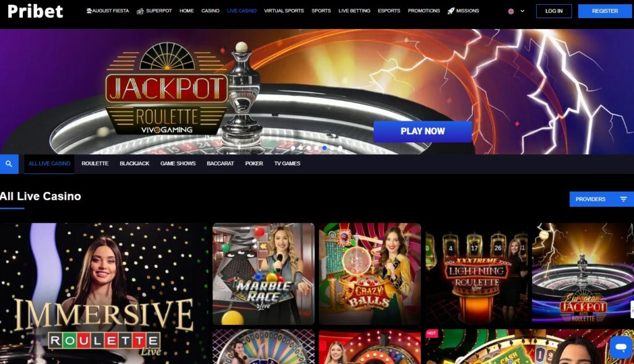The height and width of the screenshot is (364, 634).
Task: Open the Marble Race Live game thumbnail
Action: (264, 274)
